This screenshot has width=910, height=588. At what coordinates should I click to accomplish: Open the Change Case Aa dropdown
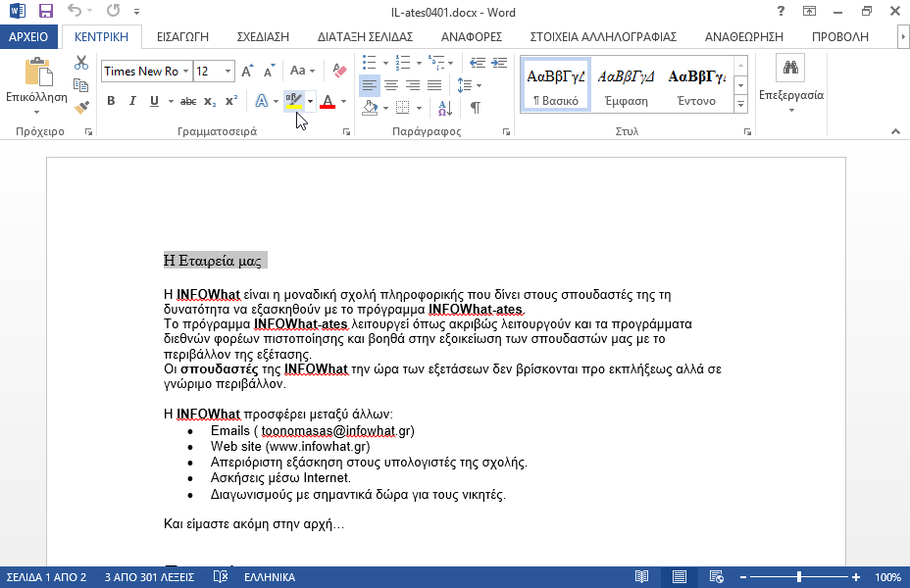(302, 71)
